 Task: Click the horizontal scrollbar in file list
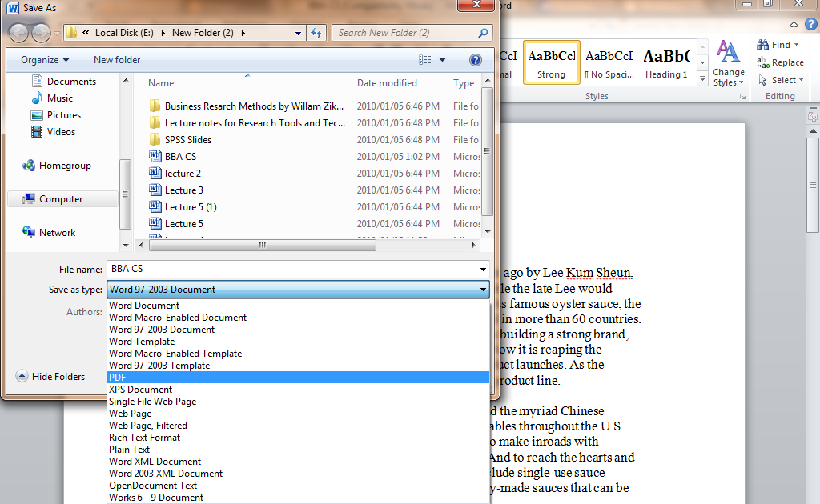[263, 245]
